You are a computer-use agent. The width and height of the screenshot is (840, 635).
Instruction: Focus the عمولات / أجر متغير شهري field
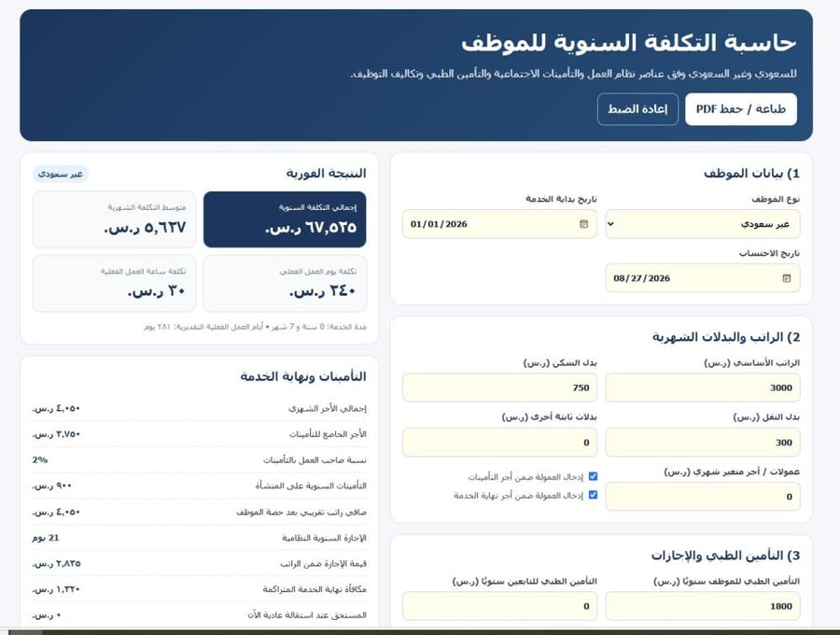(x=703, y=497)
